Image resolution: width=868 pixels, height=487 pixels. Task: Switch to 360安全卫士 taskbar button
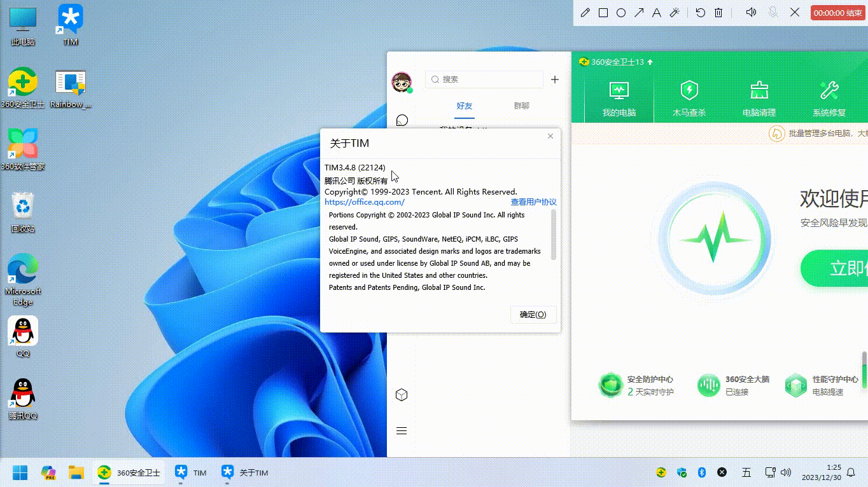coord(129,473)
